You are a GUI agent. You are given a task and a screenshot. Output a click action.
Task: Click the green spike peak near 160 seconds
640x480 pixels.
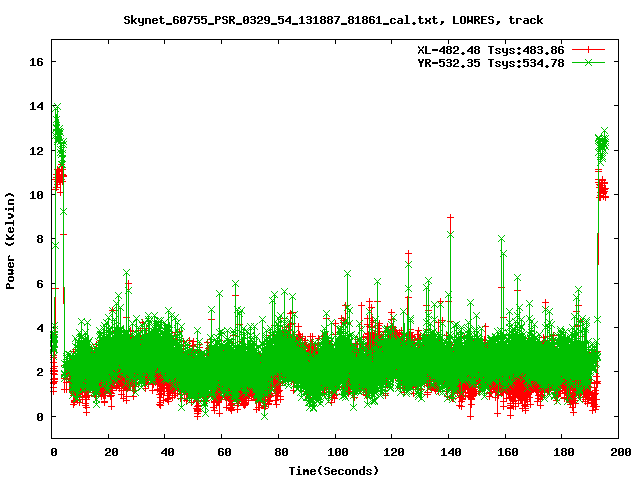point(502,239)
